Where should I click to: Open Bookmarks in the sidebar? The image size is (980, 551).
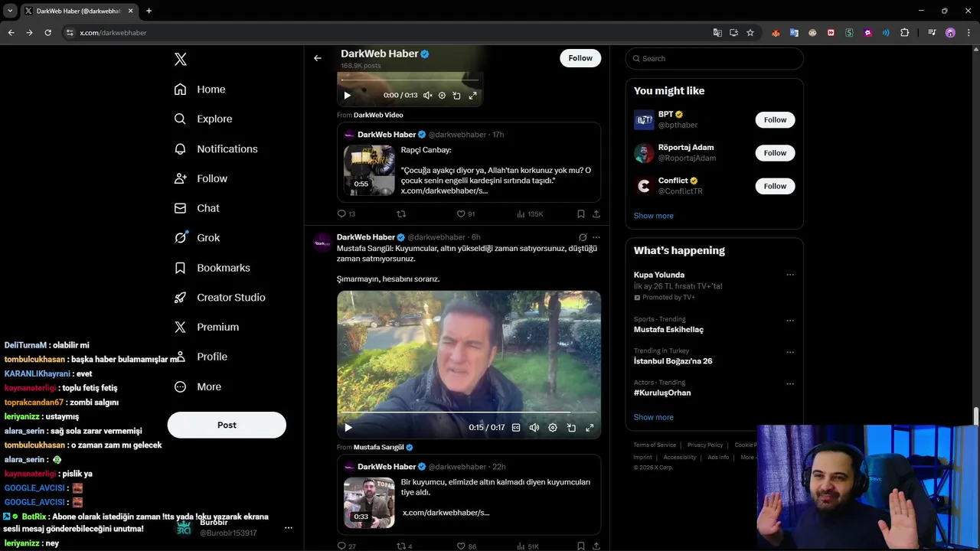click(x=212, y=268)
